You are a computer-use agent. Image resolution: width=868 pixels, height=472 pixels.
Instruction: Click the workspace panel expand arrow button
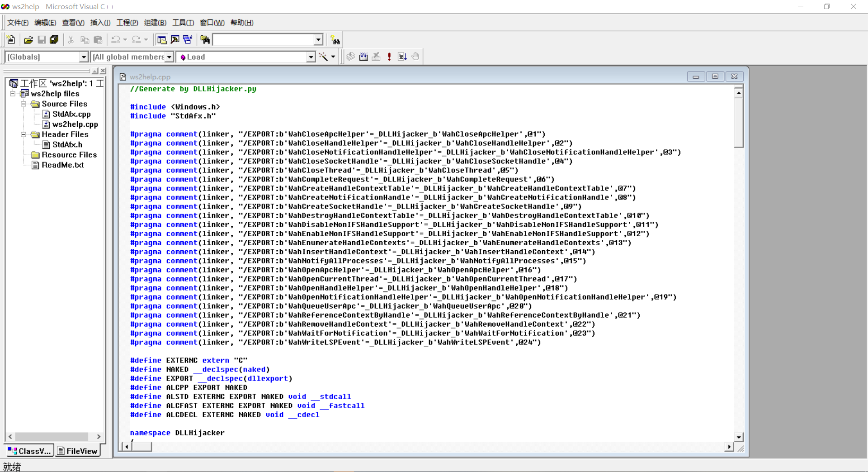pyautogui.click(x=95, y=71)
